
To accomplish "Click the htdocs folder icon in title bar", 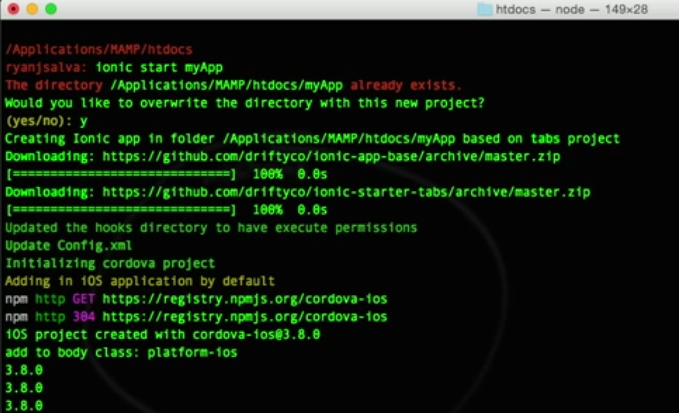I will (485, 9).
